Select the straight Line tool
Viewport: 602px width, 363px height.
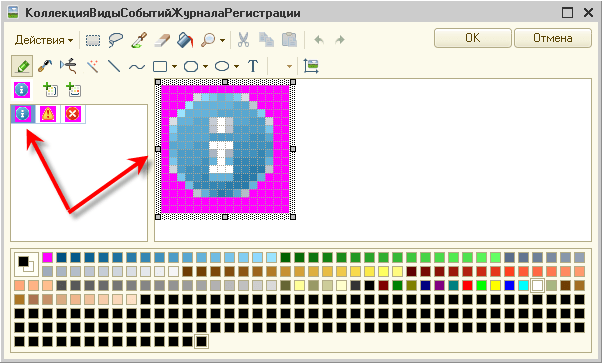click(114, 66)
